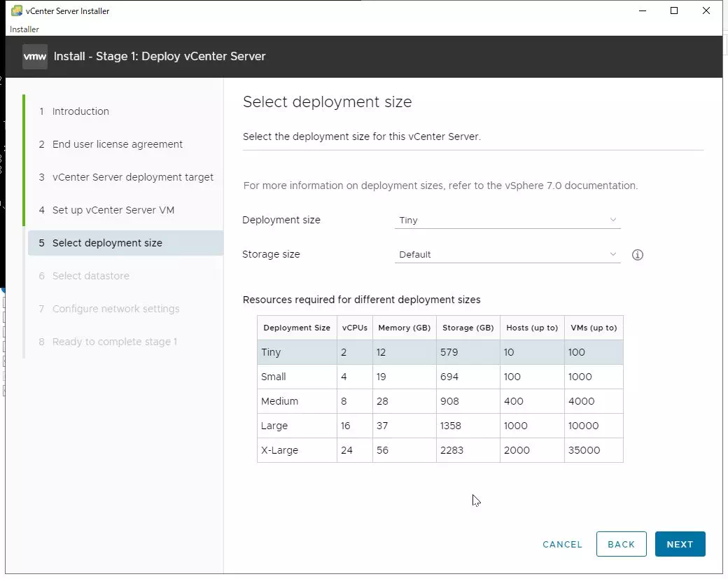Click storage value 1358 in Large row
Viewport: 728px width, 579px height.
coord(451,426)
